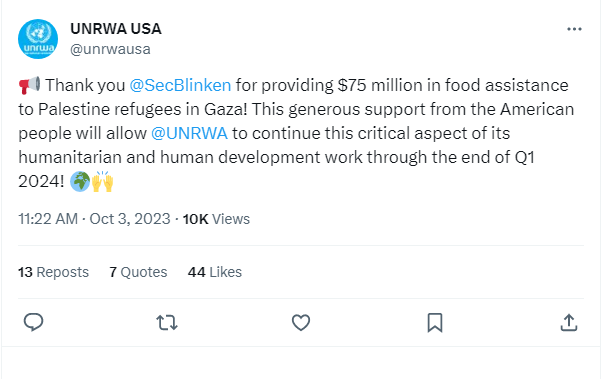605x379 pixels.
Task: View the 44 Likes list
Action: (x=215, y=272)
